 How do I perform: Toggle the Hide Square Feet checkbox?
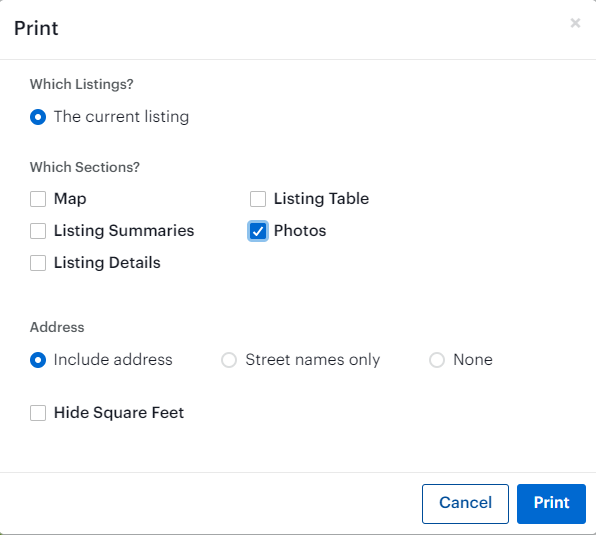[38, 413]
